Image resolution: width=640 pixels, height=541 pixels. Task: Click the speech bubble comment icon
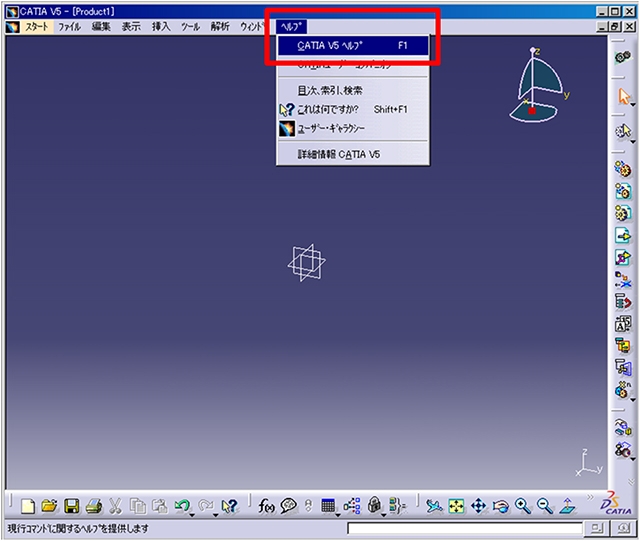point(289,507)
